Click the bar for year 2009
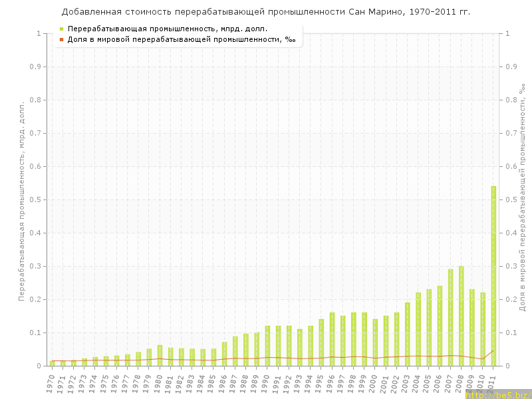 (472, 327)
